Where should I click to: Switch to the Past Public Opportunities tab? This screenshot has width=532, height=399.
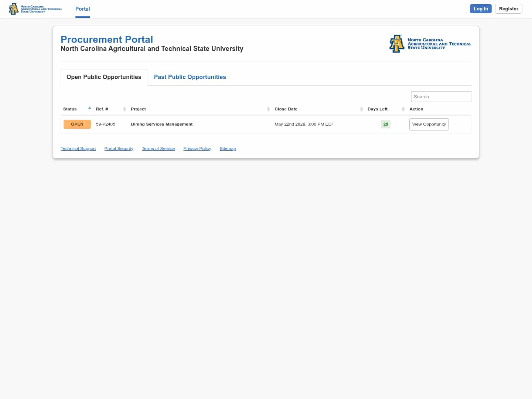[190, 77]
